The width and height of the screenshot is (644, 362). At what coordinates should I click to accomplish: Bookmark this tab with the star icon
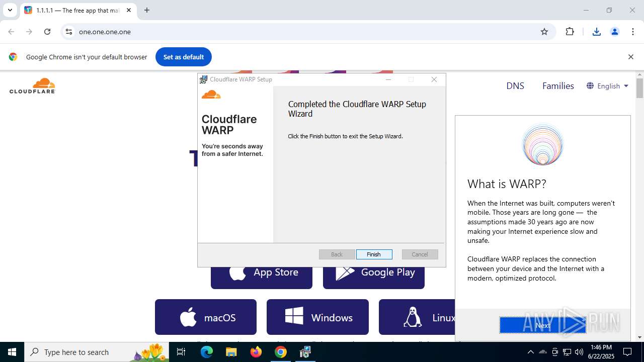tap(544, 32)
